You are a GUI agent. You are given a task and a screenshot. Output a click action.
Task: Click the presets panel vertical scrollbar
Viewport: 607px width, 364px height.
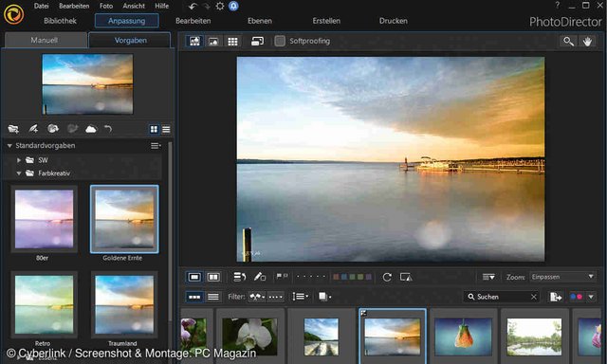(170, 232)
